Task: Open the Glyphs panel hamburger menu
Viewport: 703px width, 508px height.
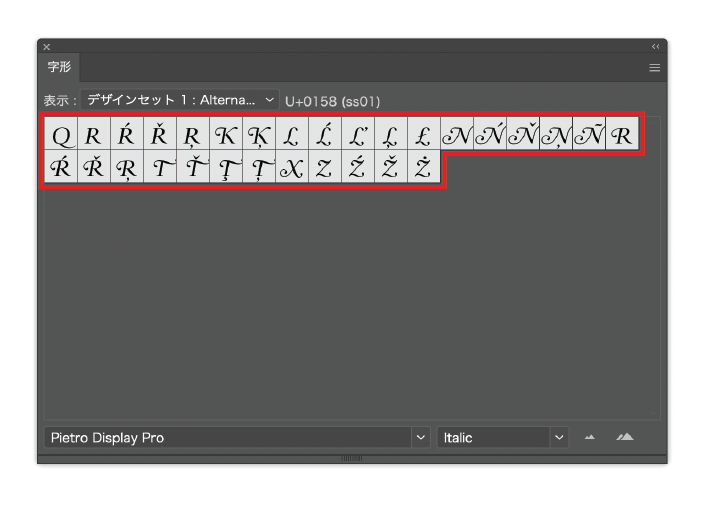Action: [x=655, y=68]
